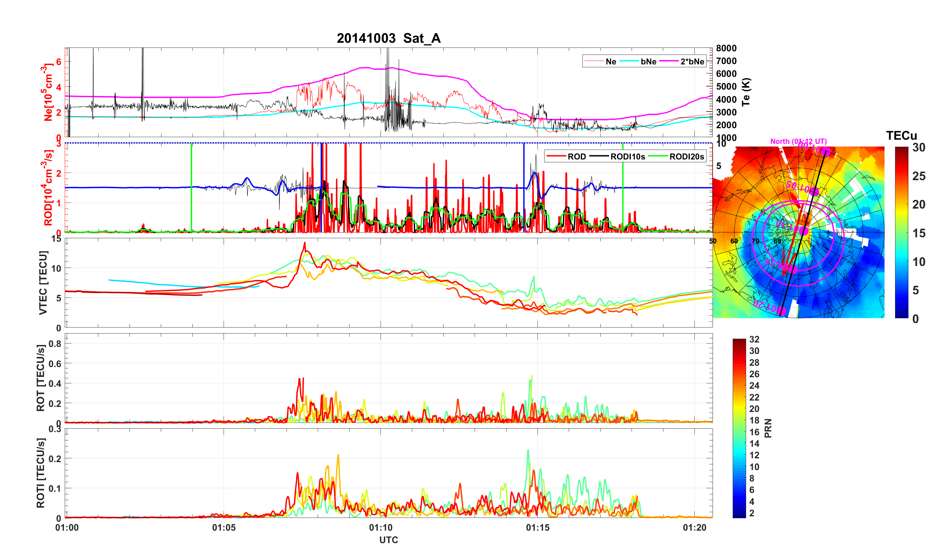This screenshot has width=926, height=560.
Task: Click the PRN colorbar label
Action: click(x=768, y=428)
